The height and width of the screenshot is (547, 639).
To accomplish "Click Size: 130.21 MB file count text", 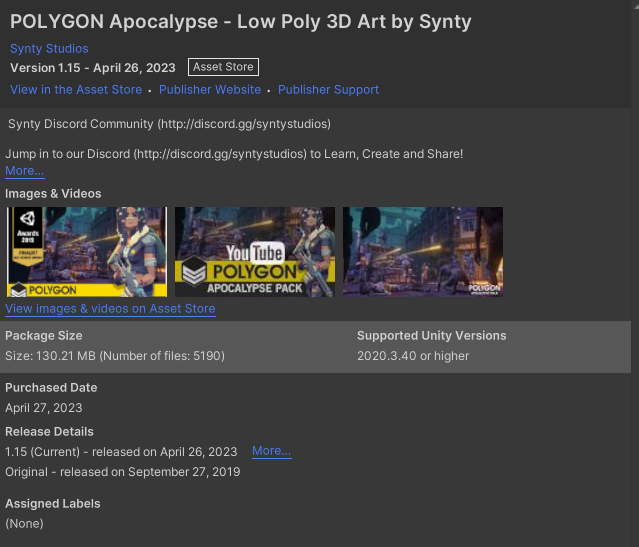I will 115,356.
